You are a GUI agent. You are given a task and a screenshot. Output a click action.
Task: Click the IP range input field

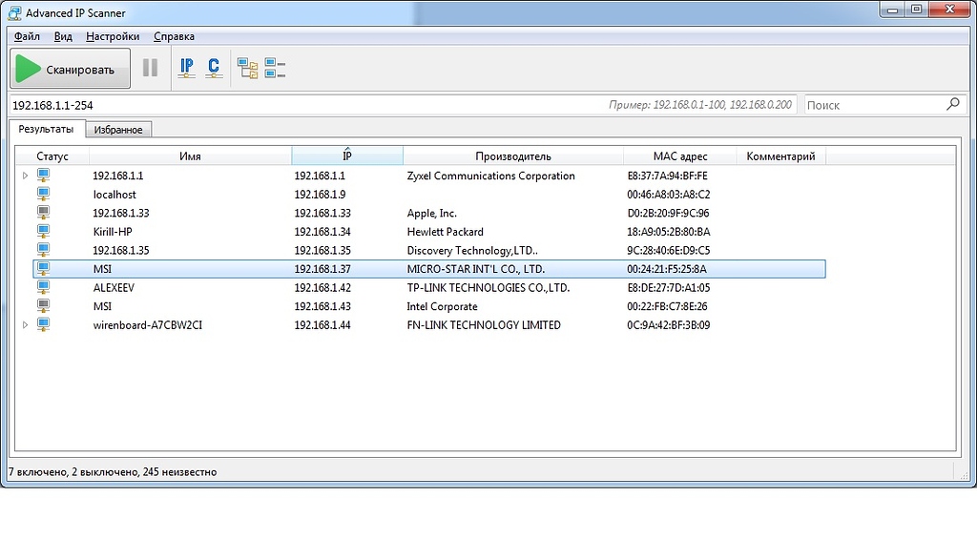(x=305, y=105)
